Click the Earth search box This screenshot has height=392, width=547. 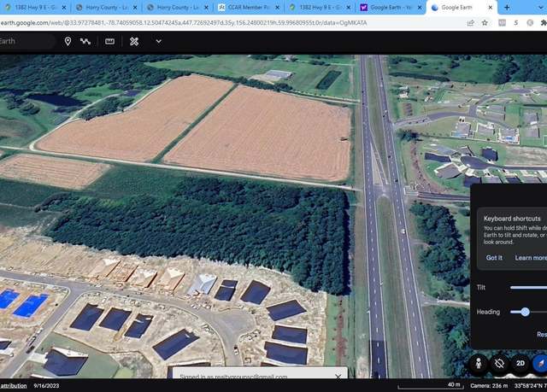pos(27,42)
